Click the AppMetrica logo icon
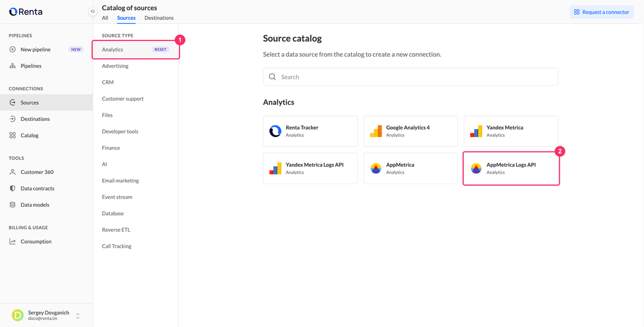The width and height of the screenshot is (644, 327). coord(376,168)
